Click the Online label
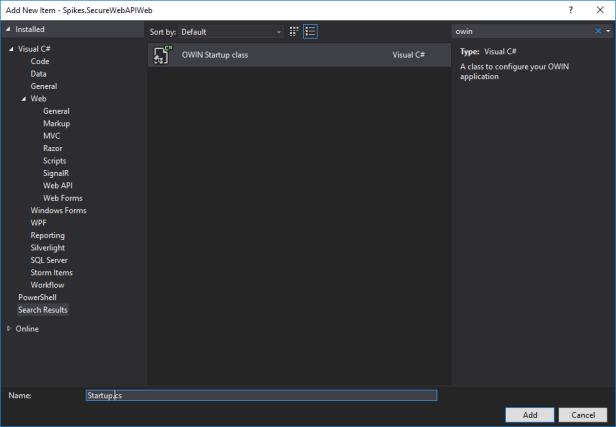The image size is (616, 427). 27,329
